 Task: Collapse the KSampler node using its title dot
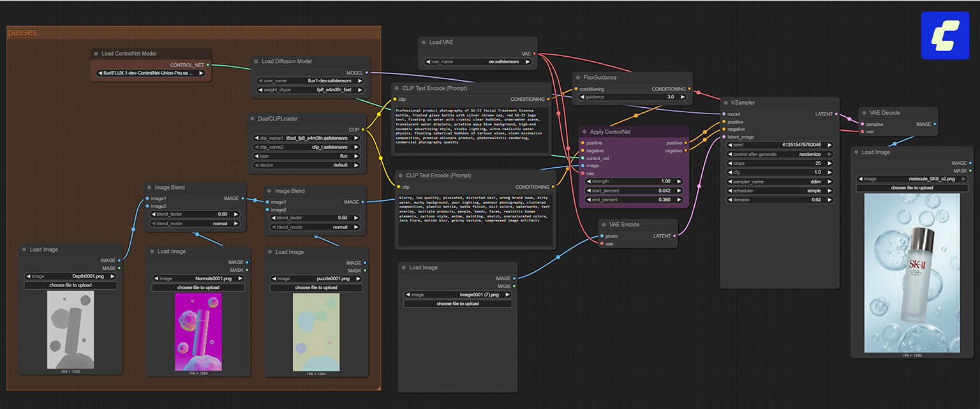point(725,102)
